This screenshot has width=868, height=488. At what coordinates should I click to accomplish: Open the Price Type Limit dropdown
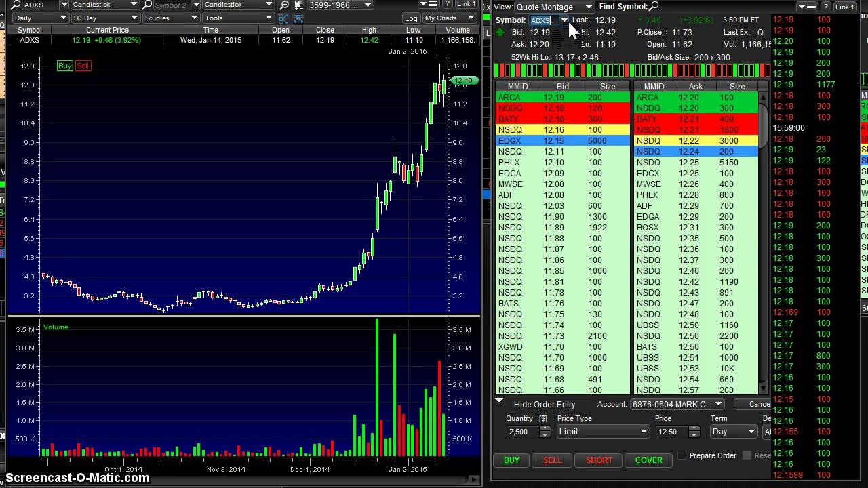tap(603, 432)
